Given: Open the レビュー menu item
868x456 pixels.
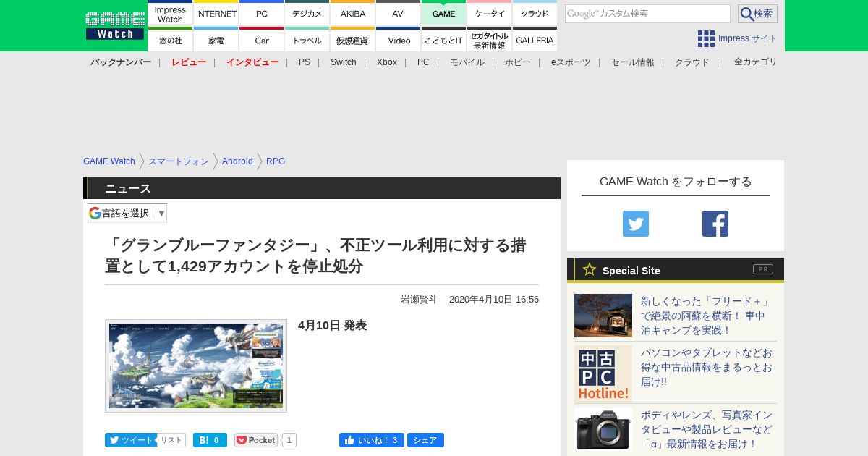Looking at the screenshot, I should pyautogui.click(x=189, y=62).
